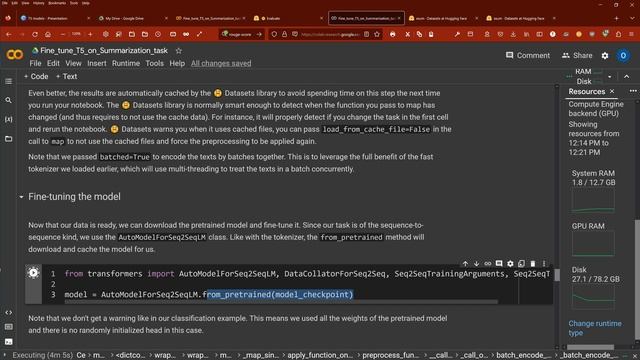This screenshot has width=640, height=360.
Task: Open more cell actions menu
Action: [x=544, y=264]
